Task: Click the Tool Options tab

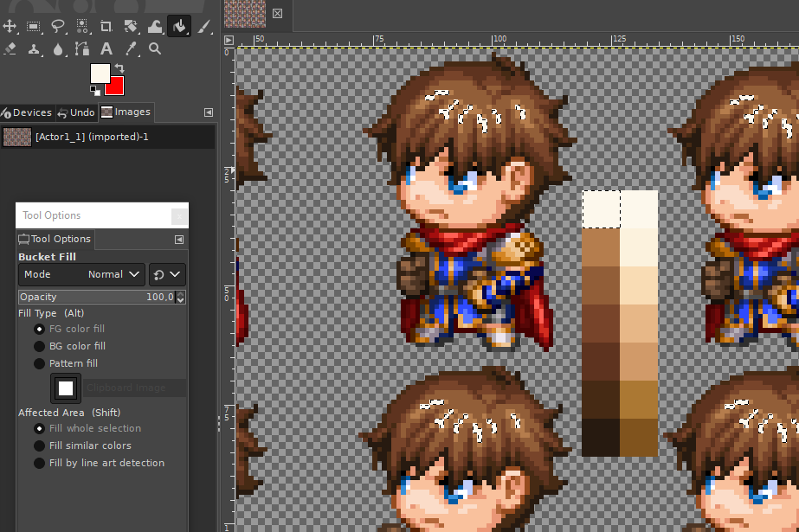Action: [x=55, y=239]
